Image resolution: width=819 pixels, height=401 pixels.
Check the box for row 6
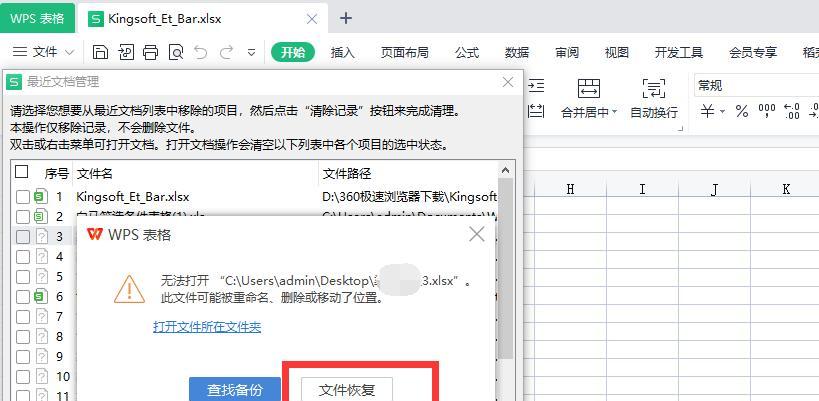(x=22, y=297)
